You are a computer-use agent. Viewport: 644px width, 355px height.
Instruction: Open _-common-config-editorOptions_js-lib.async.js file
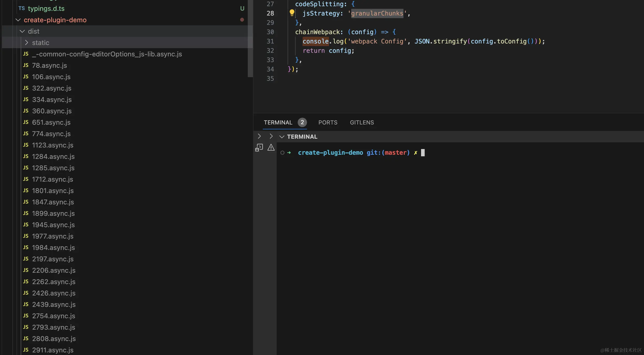107,54
